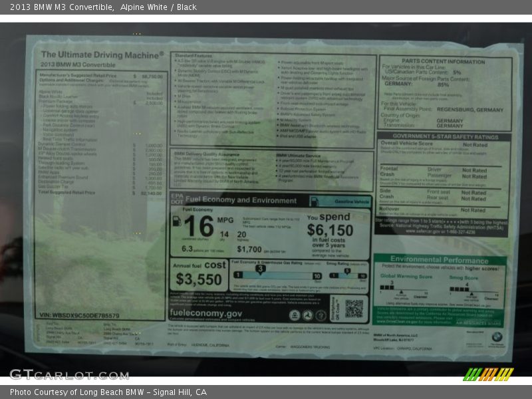Click the Side Crash label
Screen dimensions: 532x399
pos(387,194)
